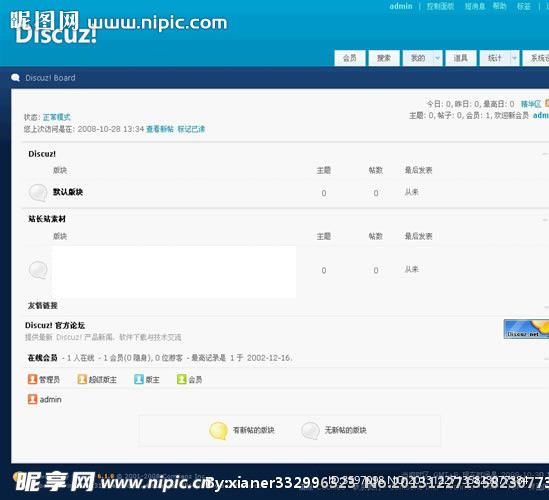Collapse the 站长站素材 category section
549x500 pixels.
tap(545, 220)
